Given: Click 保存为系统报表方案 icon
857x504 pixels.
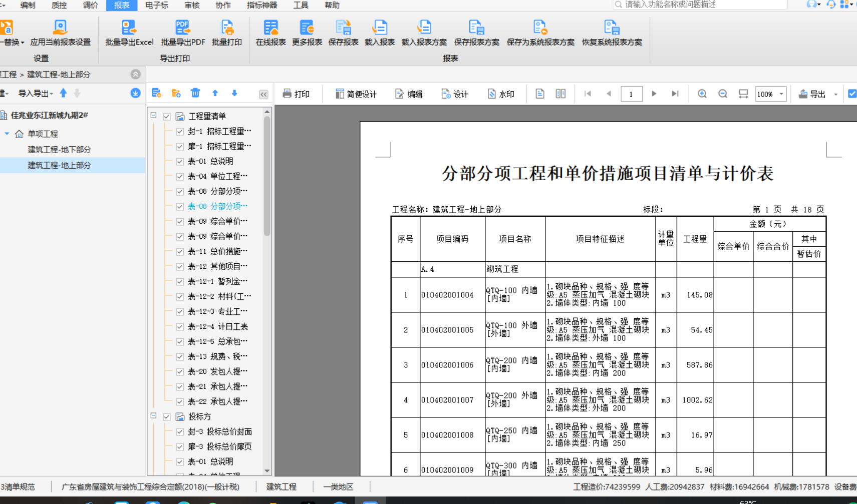Looking at the screenshot, I should (540, 27).
